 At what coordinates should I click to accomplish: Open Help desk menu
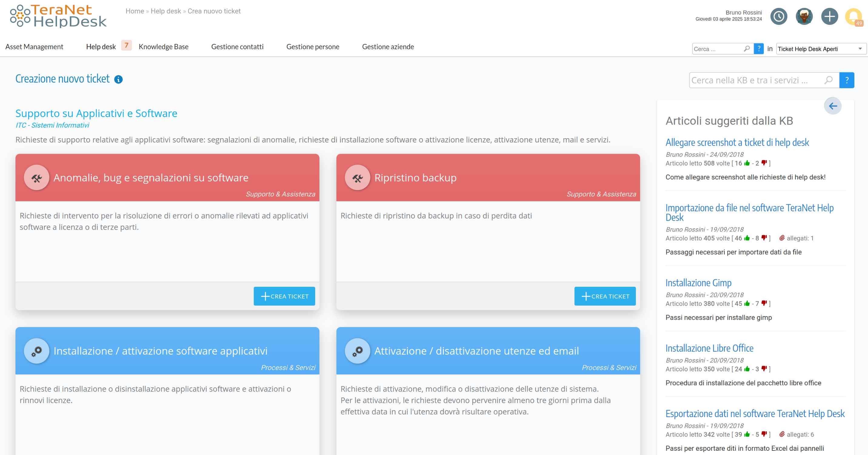[x=101, y=46]
